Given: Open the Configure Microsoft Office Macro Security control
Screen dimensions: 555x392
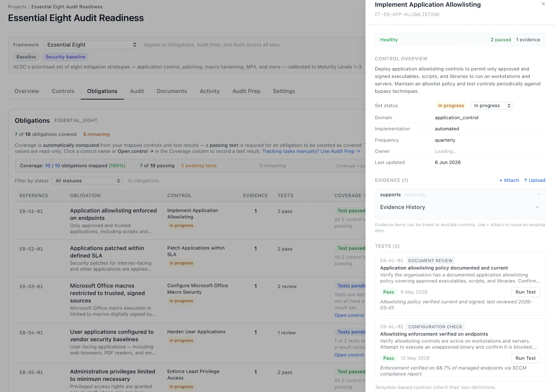Looking at the screenshot, I should click(198, 289).
